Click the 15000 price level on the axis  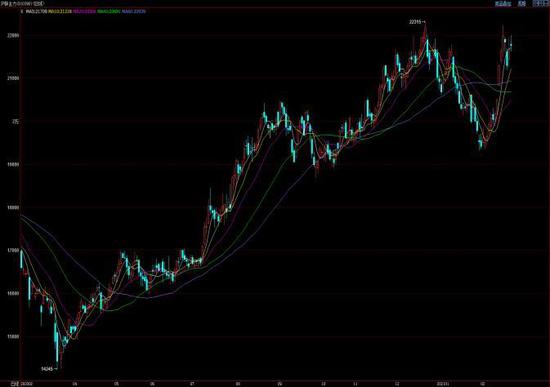click(x=13, y=336)
